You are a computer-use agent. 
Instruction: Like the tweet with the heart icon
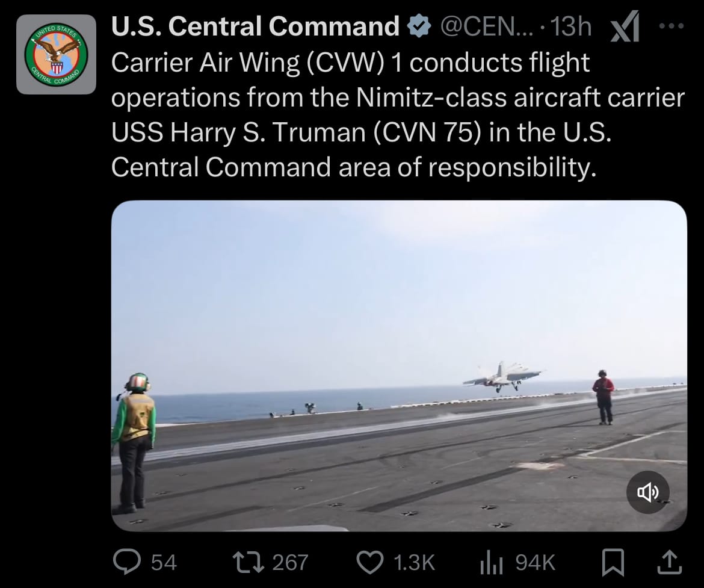click(x=369, y=562)
